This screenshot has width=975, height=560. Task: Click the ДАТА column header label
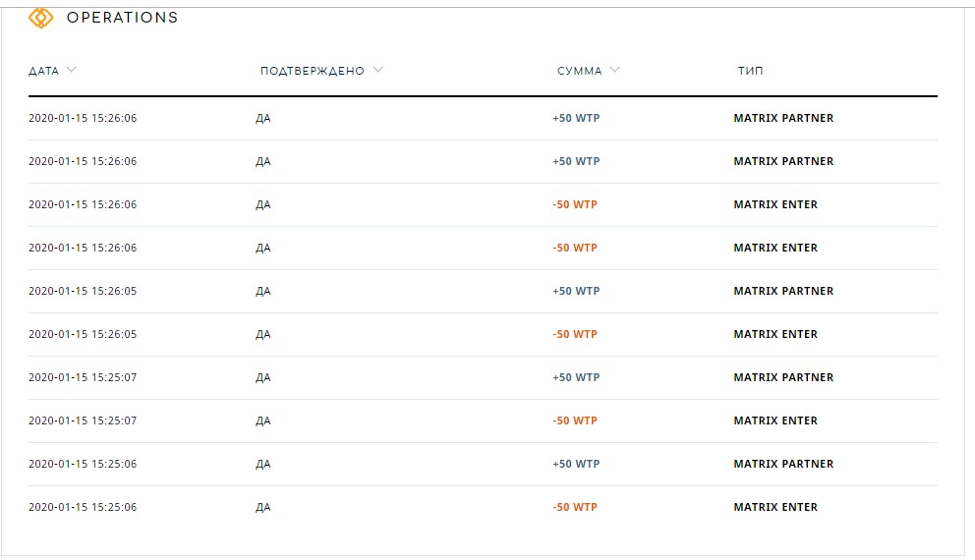pos(43,71)
